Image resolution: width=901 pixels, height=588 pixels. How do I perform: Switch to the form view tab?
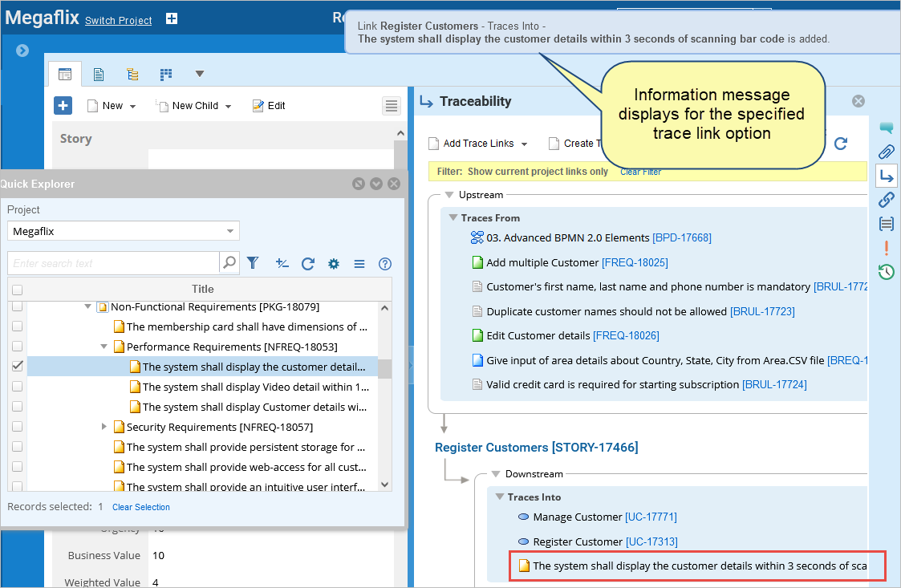(65, 74)
